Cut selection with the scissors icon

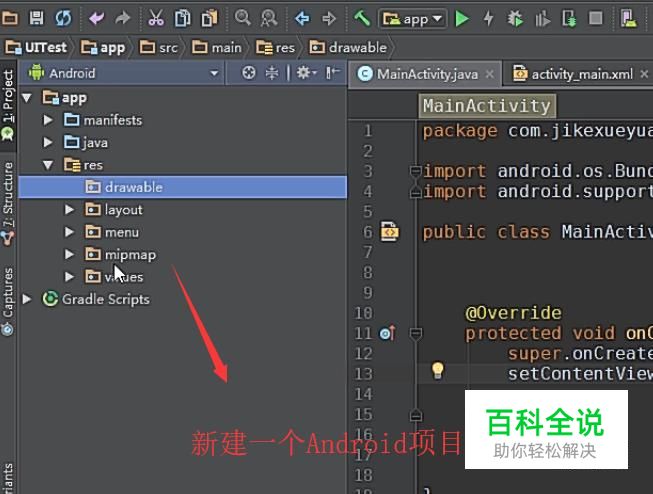pyautogui.click(x=156, y=18)
